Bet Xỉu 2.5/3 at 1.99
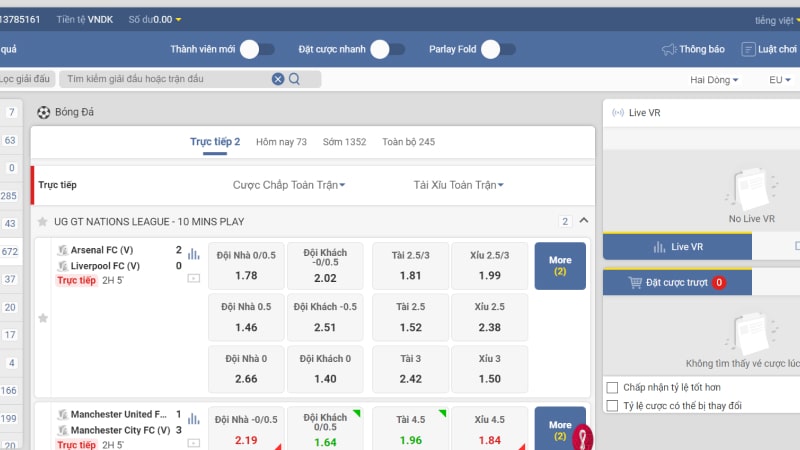This screenshot has height=450, width=800. [490, 266]
